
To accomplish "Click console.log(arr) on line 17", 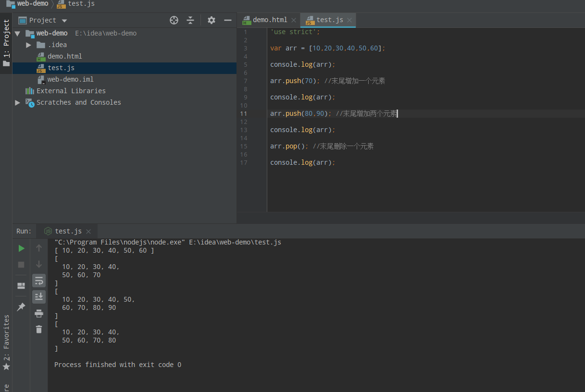I will pos(302,163).
